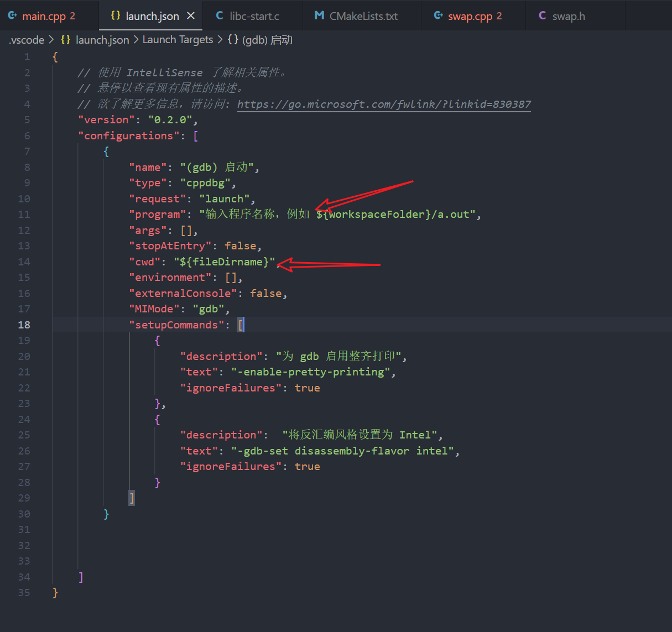
Task: Click the "program" key on line 11
Action: pyautogui.click(x=158, y=215)
